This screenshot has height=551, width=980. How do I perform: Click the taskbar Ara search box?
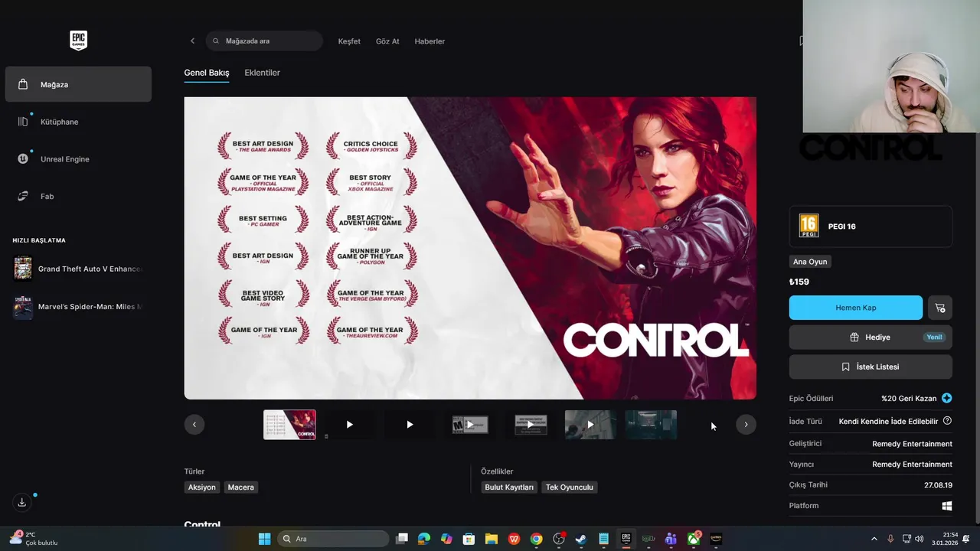click(x=333, y=539)
